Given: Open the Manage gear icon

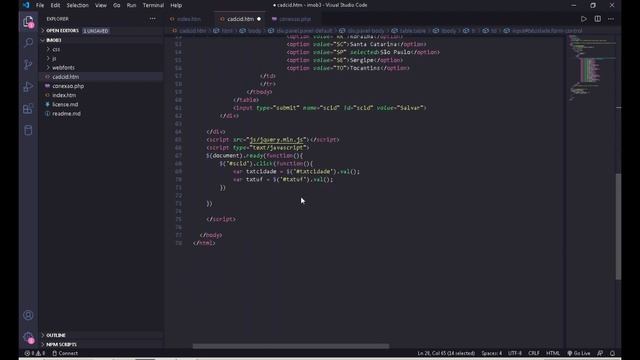Looking at the screenshot, I should pos(28,338).
